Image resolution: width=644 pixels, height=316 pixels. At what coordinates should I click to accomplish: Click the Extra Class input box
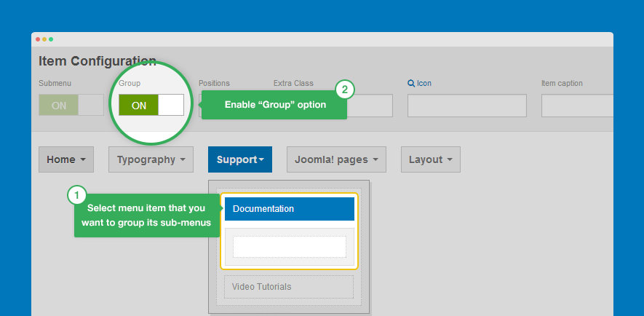[x=370, y=106]
